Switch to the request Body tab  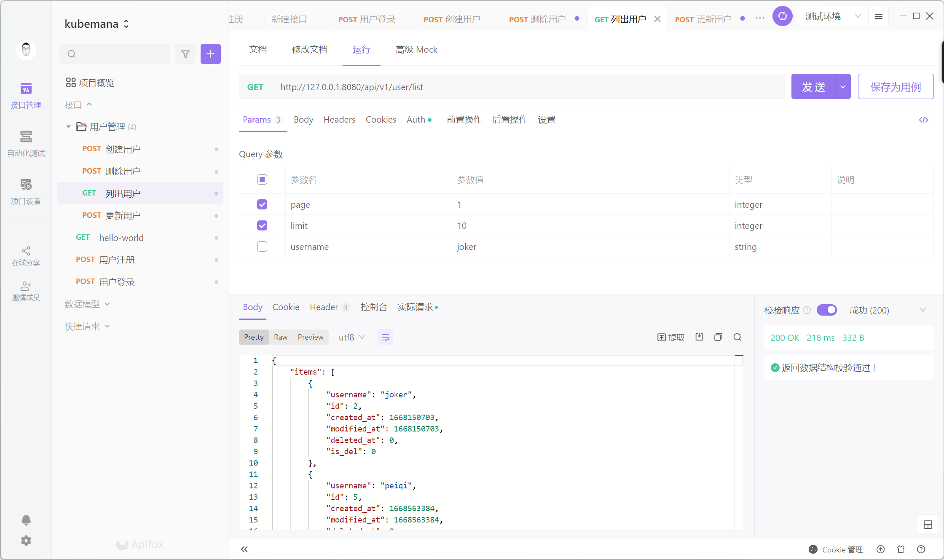303,120
